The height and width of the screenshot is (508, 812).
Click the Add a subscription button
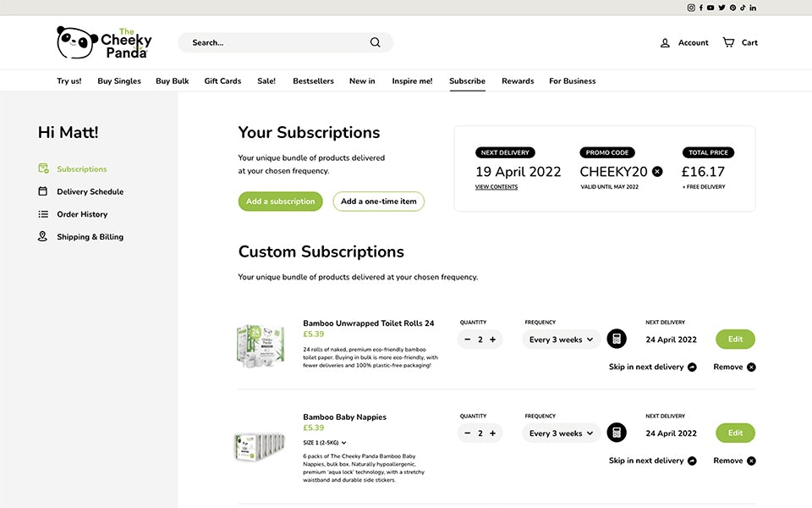point(281,202)
